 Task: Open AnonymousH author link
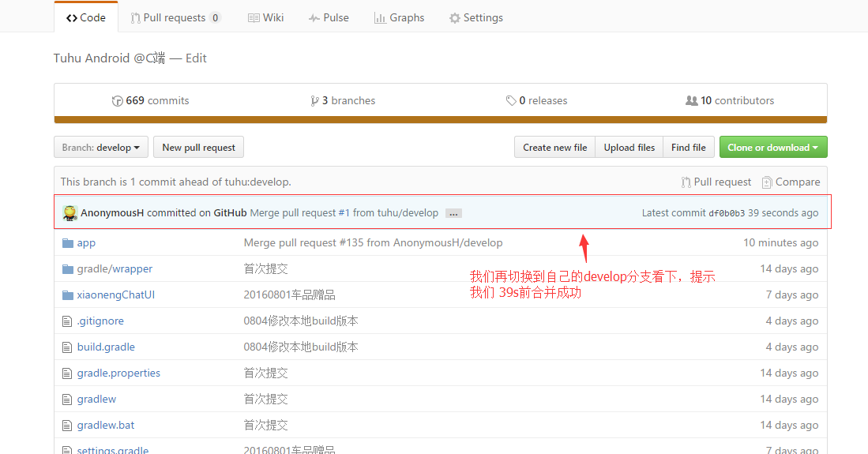(x=112, y=213)
